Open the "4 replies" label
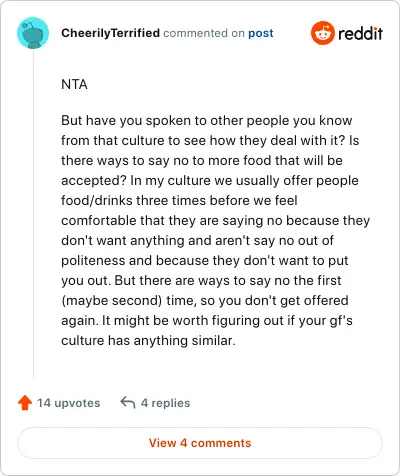Viewport: 400px width, 476px height. click(x=165, y=403)
